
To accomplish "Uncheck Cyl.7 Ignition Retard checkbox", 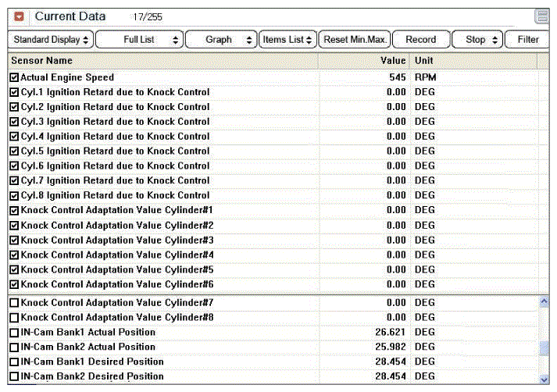I will [x=14, y=180].
